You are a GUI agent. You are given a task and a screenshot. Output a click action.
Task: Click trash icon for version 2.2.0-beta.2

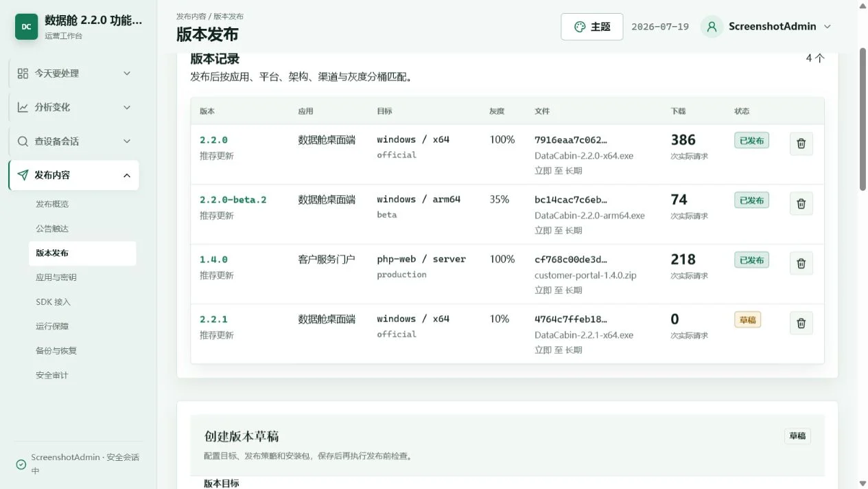pos(801,204)
